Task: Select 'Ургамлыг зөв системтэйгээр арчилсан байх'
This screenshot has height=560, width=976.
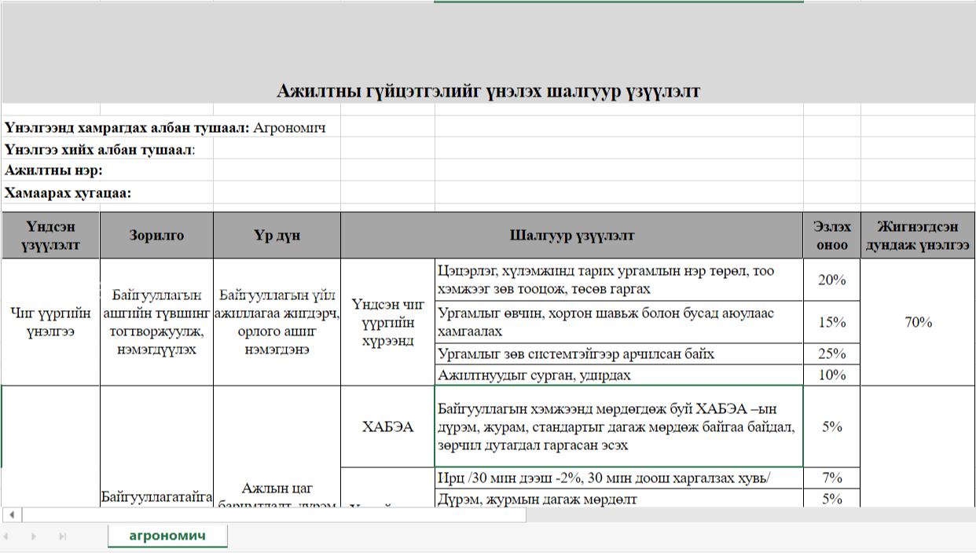Action: coord(618,353)
